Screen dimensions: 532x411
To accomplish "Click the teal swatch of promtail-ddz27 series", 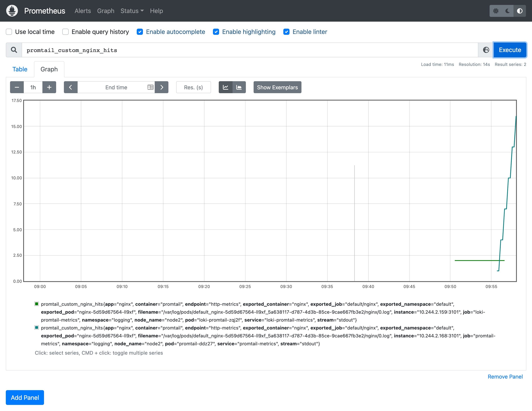I will pos(37,327).
